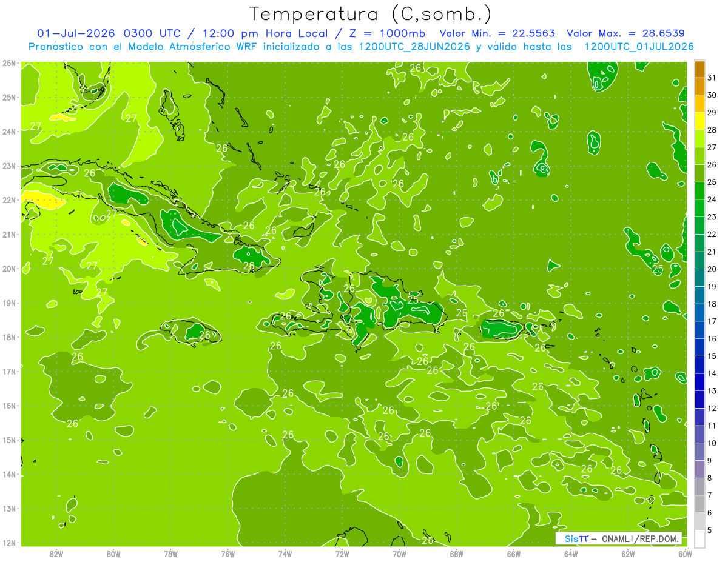
Task: Click legend value 20
Action: pyautogui.click(x=712, y=269)
